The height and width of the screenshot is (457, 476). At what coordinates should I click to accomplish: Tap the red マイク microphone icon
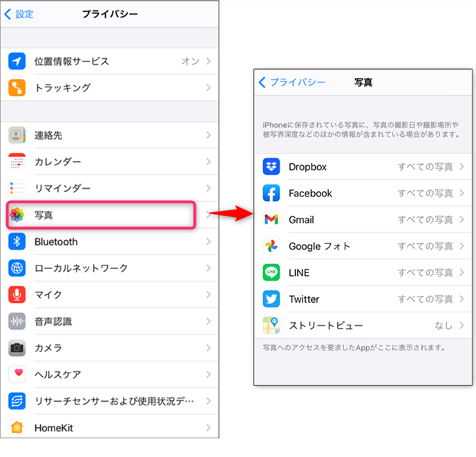17,295
